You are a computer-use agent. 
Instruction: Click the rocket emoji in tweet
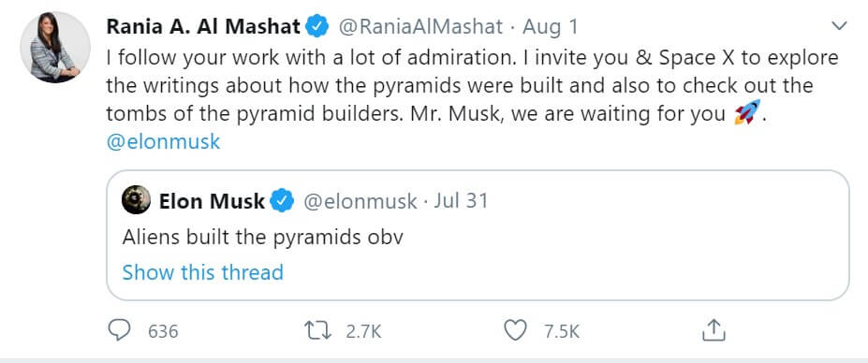(x=747, y=112)
